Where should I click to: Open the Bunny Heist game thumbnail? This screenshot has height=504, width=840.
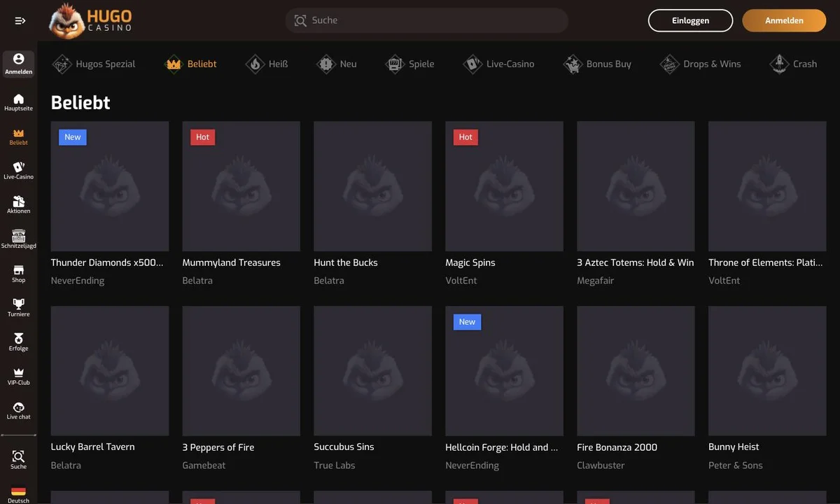(767, 371)
